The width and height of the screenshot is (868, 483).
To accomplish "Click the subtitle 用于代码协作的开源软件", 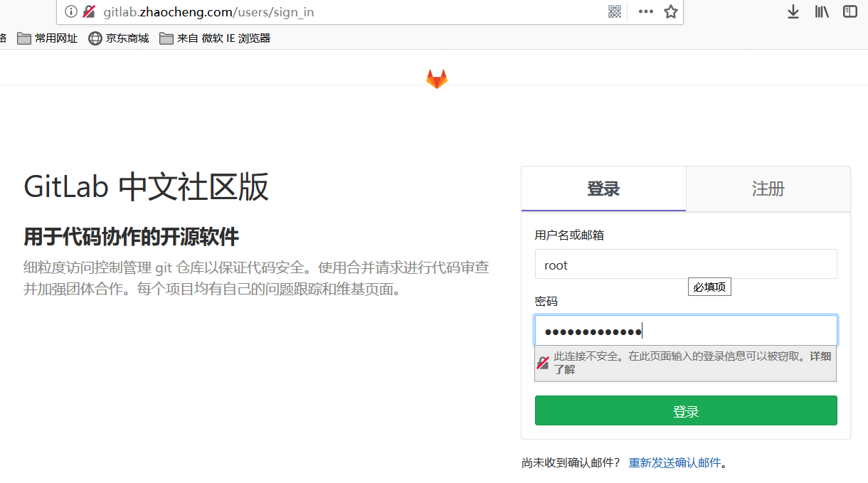I will coord(131,237).
